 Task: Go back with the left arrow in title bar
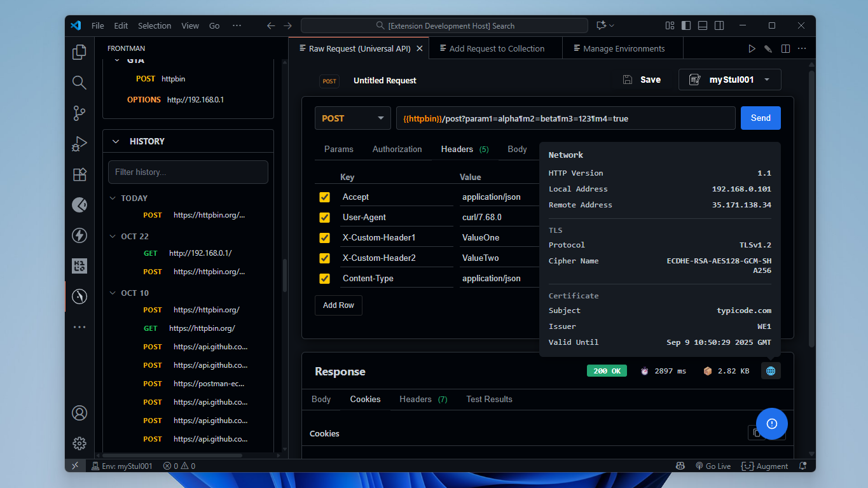tap(271, 26)
